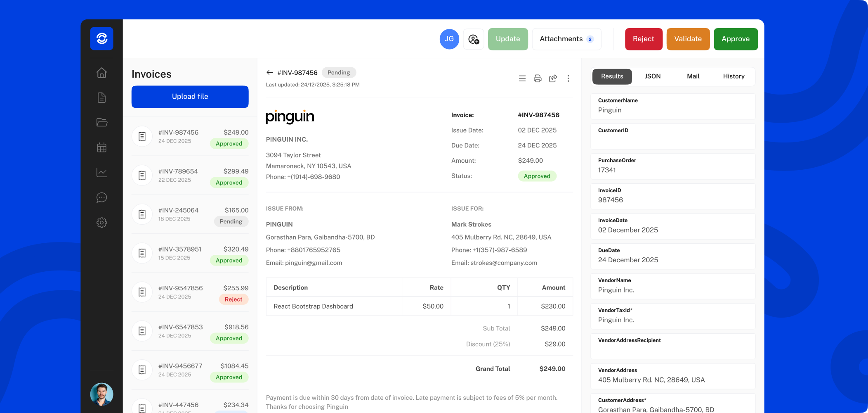
Task: Expand the hamburger list icon above invoice
Action: (522, 78)
